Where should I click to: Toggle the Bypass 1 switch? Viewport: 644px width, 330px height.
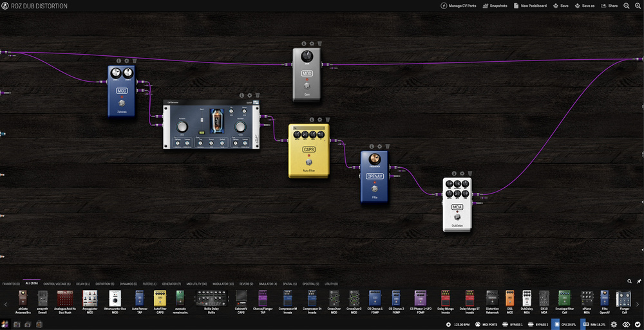coord(513,324)
